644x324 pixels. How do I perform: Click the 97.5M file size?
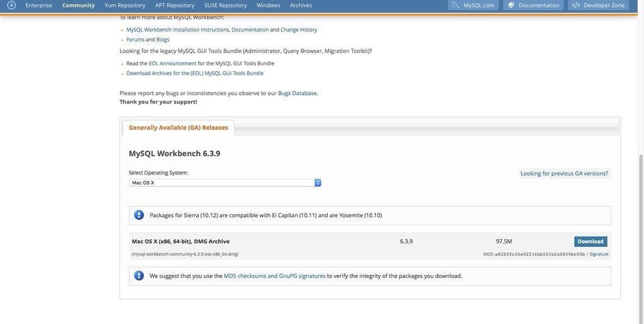pyautogui.click(x=504, y=242)
